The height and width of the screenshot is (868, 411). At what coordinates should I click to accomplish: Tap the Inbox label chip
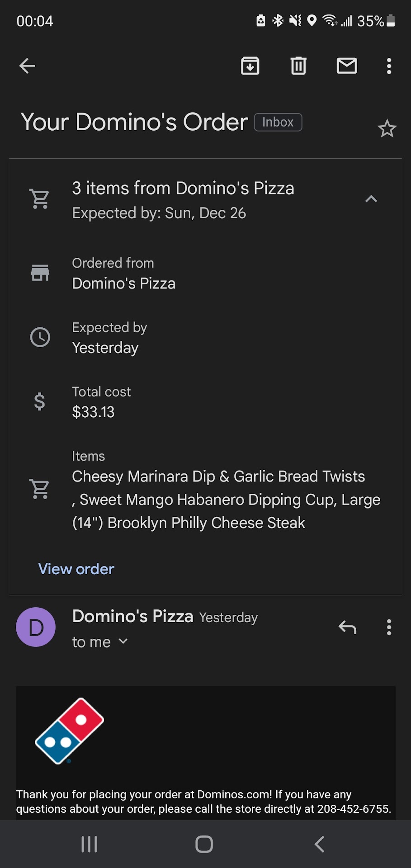point(278,122)
